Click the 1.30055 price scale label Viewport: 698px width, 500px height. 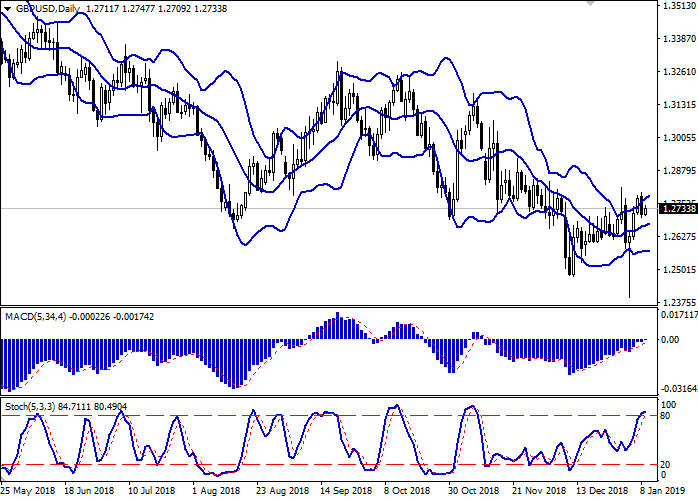point(678,138)
